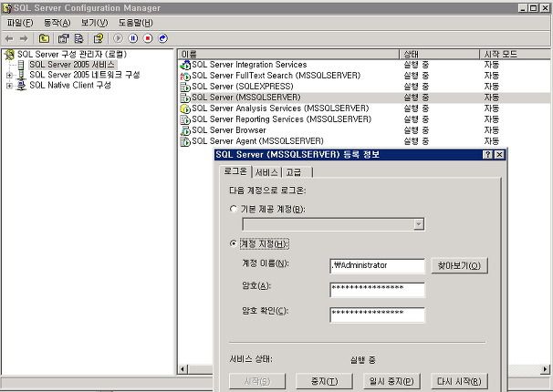The width and height of the screenshot is (553, 392).
Task: Click the Back arrow toolbar icon
Action: [9, 38]
